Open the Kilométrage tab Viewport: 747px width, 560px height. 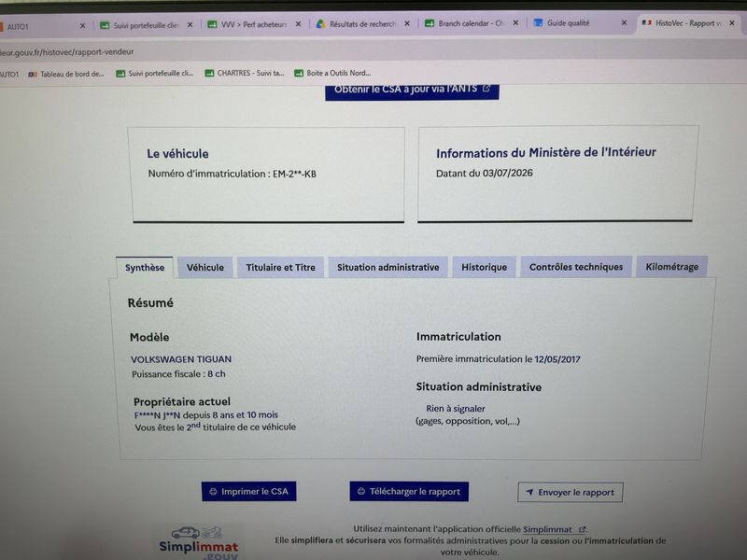point(671,267)
